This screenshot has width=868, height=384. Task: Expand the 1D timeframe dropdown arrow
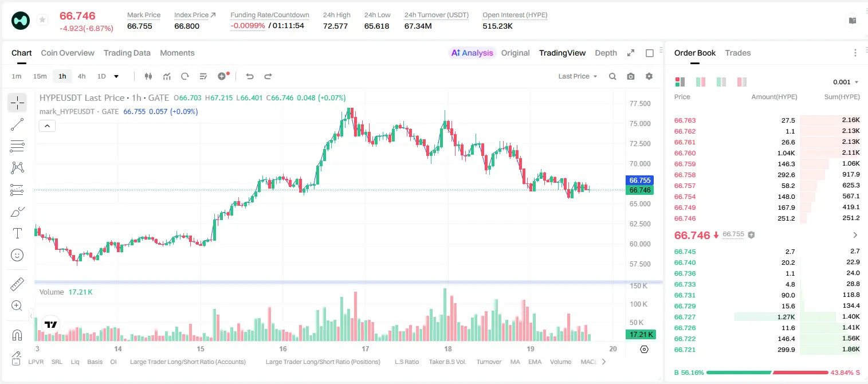116,76
